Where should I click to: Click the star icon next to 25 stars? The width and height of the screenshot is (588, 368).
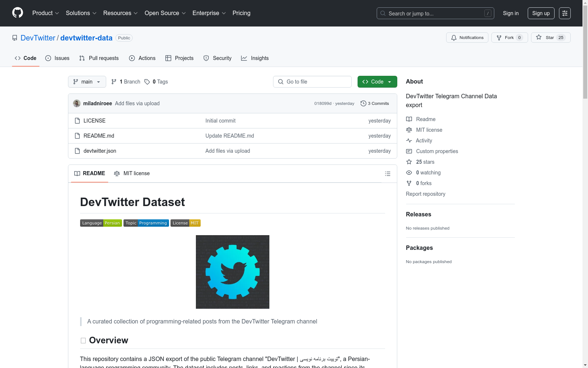click(x=409, y=162)
